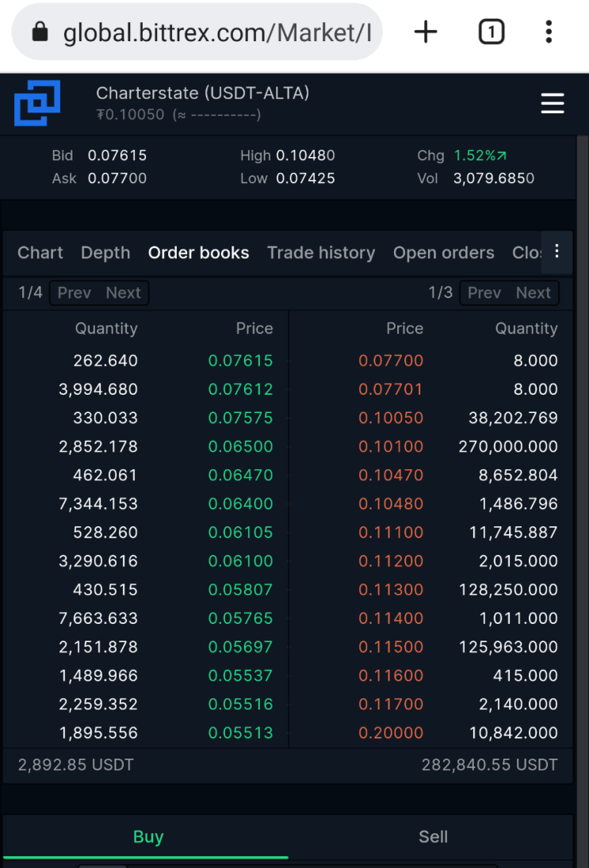Select bid price 0.06500

coord(241,447)
